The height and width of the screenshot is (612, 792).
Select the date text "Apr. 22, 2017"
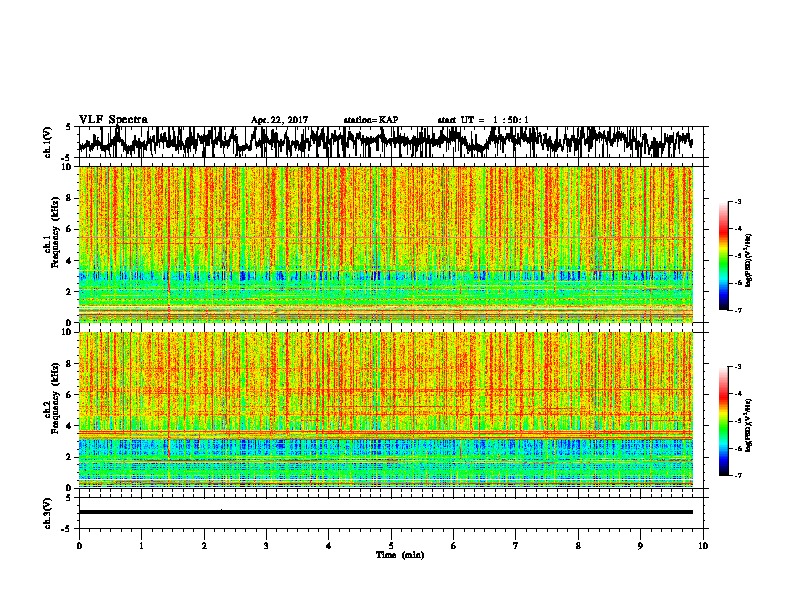point(279,120)
